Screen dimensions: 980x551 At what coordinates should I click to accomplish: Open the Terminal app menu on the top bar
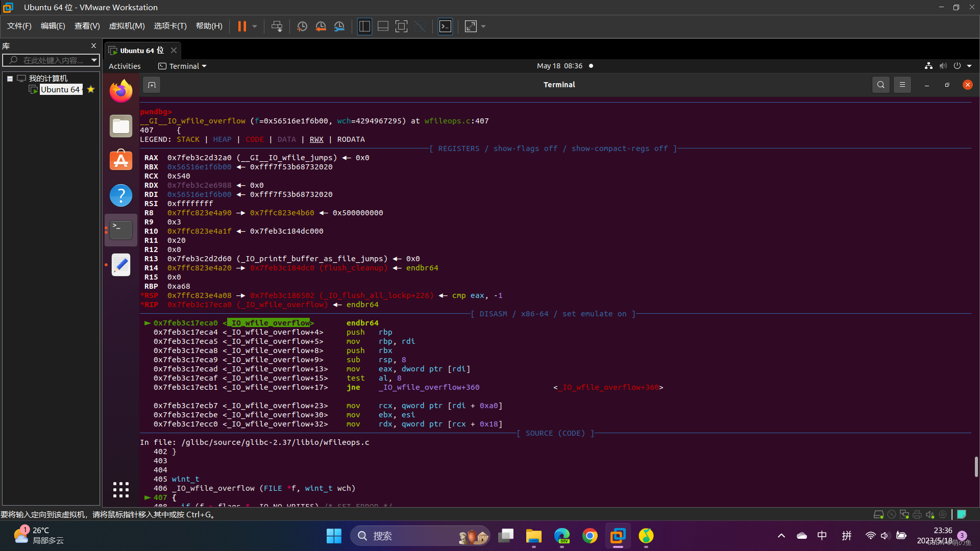182,66
